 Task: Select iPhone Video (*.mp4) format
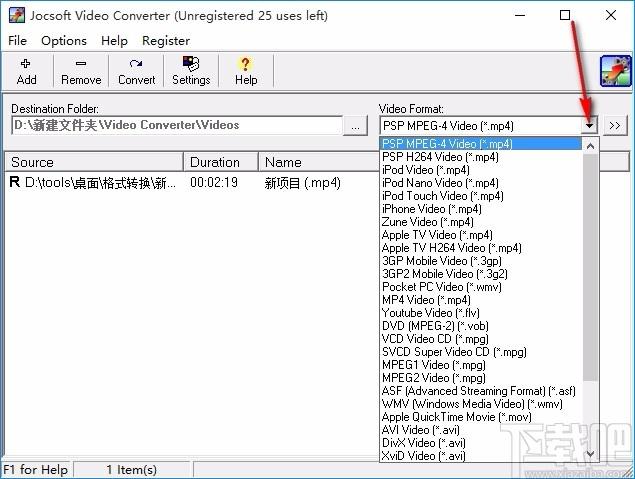(x=481, y=209)
